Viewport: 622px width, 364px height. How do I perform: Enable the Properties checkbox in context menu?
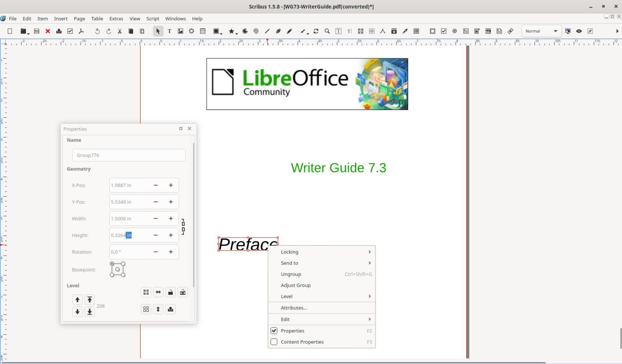tap(274, 331)
